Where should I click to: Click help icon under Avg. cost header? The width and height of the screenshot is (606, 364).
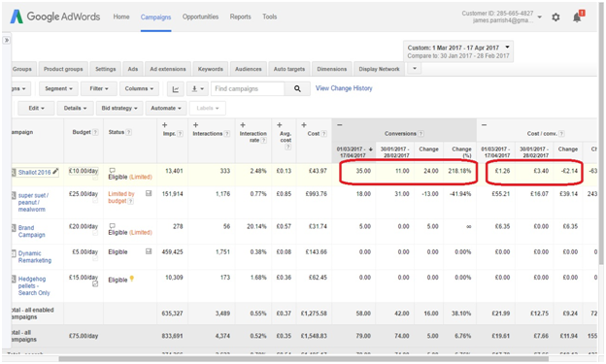pos(287,147)
